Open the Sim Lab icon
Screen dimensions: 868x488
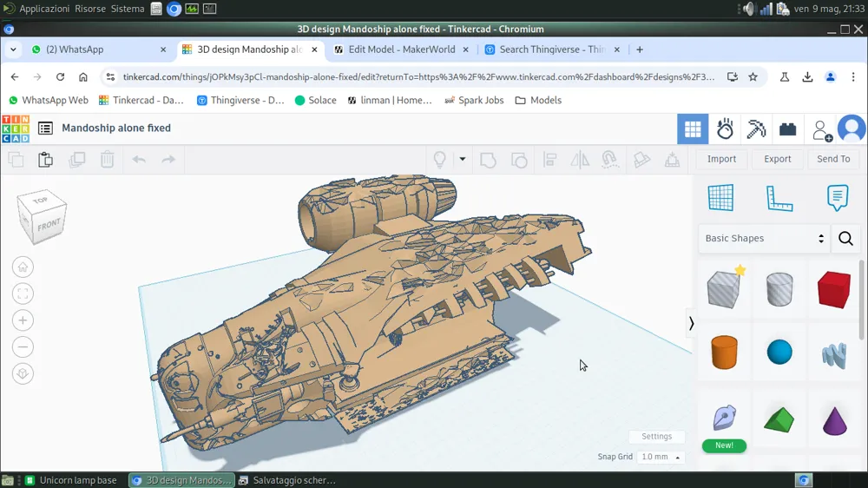click(725, 129)
